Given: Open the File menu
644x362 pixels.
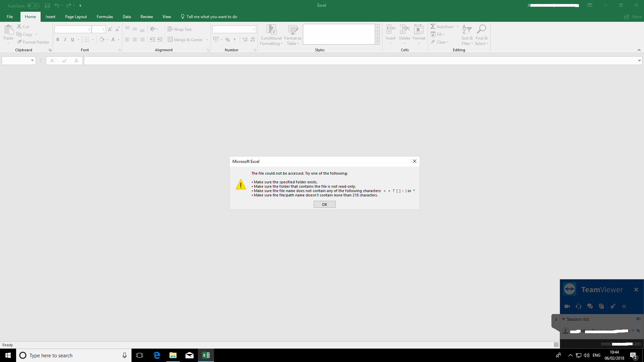Looking at the screenshot, I should (x=10, y=17).
